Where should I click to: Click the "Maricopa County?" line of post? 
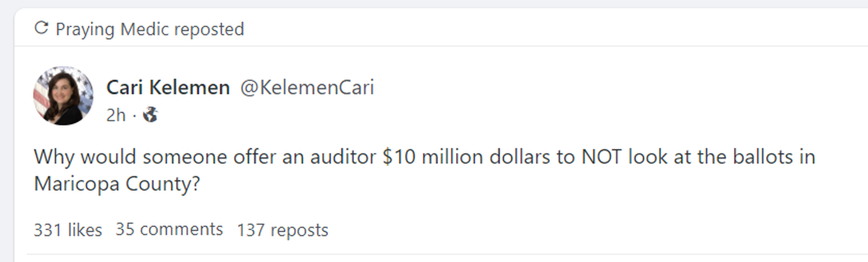coord(117,184)
